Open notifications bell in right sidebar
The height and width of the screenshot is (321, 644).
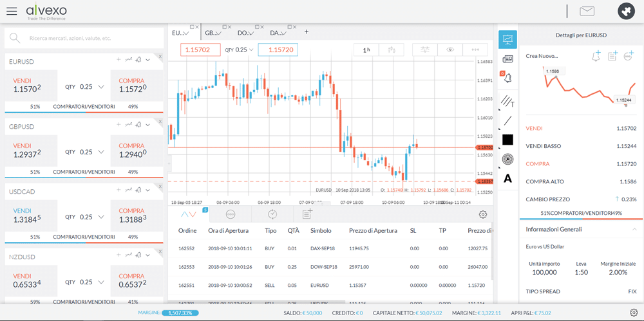pyautogui.click(x=507, y=78)
